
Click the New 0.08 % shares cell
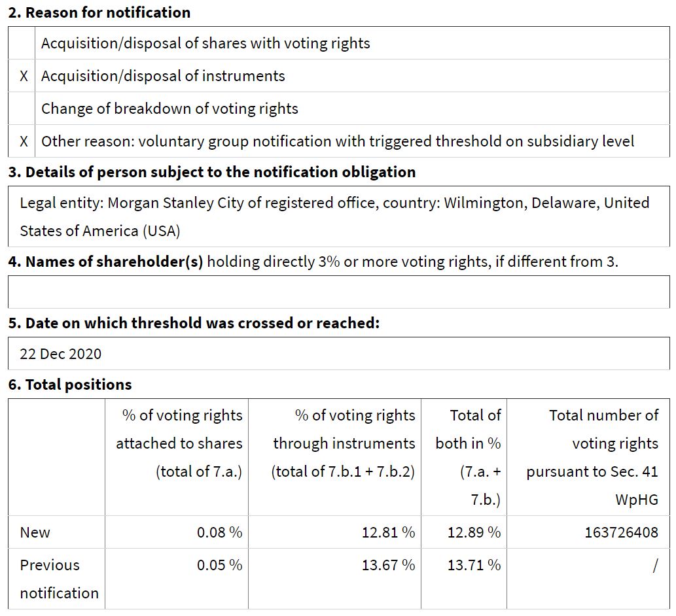point(219,532)
